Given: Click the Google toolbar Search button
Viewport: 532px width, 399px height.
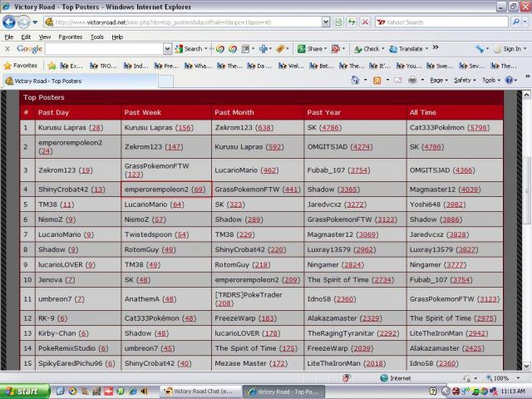Looking at the screenshot, I should [x=190, y=49].
